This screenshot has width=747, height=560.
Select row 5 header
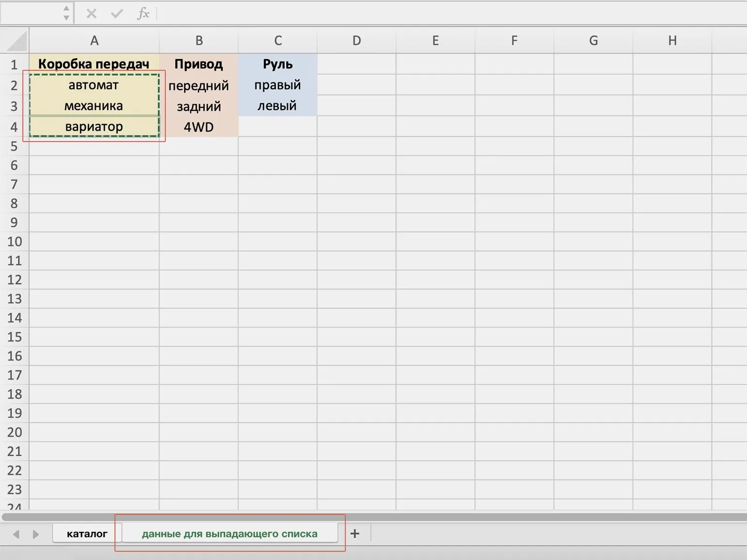click(x=14, y=146)
